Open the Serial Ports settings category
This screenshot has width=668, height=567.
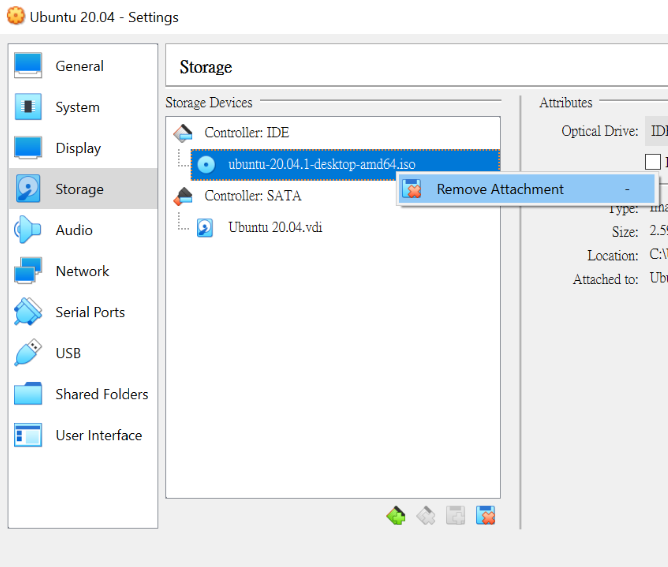click(x=83, y=312)
